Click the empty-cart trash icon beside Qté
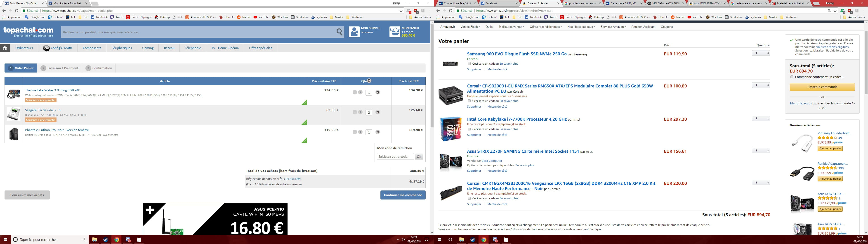This screenshot has height=244, width=868. [369, 81]
